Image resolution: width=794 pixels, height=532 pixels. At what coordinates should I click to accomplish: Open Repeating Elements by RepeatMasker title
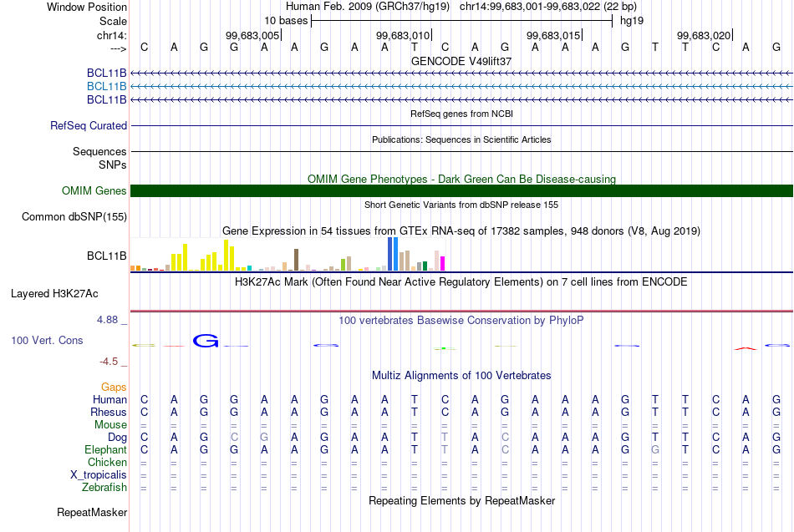(x=461, y=500)
